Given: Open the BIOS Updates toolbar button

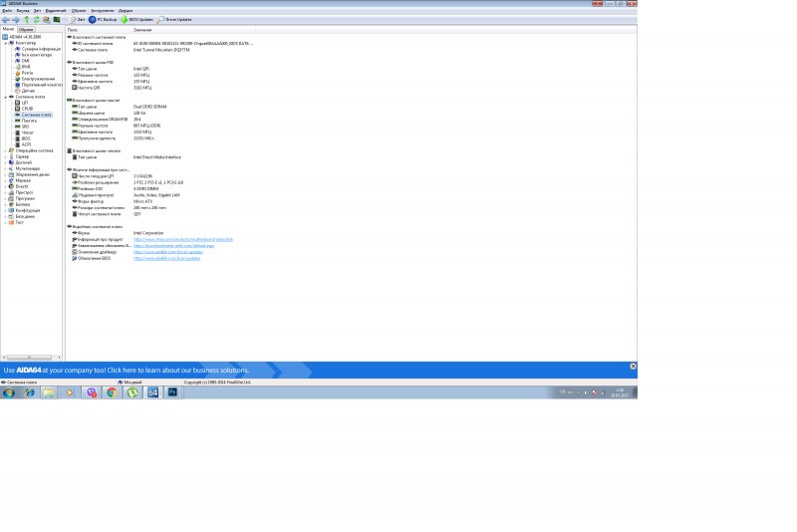Looking at the screenshot, I should coord(135,19).
